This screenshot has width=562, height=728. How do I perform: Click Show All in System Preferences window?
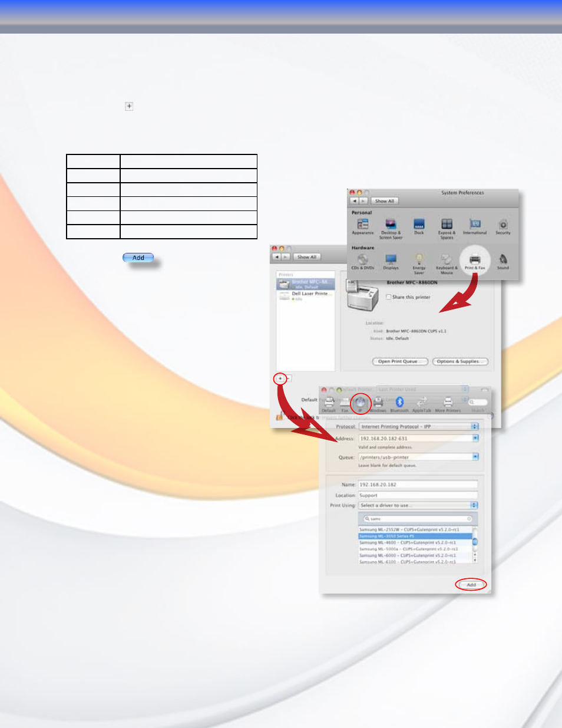385,201
